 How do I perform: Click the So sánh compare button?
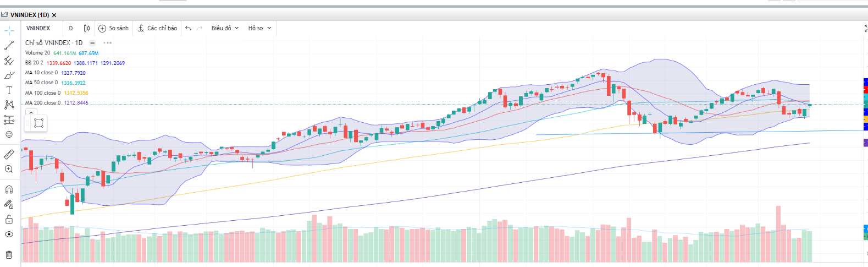tap(114, 28)
